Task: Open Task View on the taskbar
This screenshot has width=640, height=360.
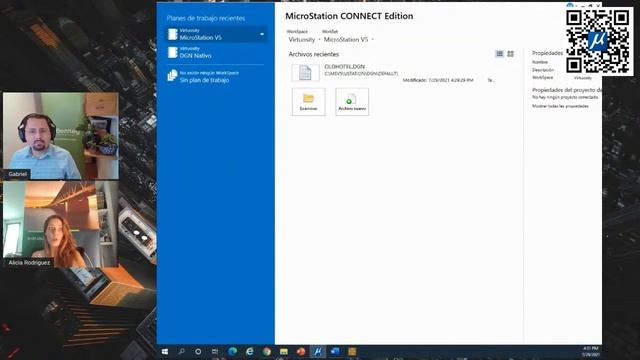Action: point(215,351)
